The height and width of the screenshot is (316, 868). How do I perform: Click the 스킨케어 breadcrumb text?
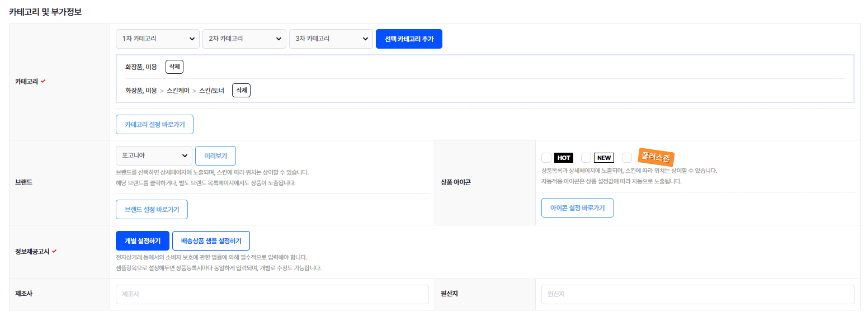click(178, 90)
